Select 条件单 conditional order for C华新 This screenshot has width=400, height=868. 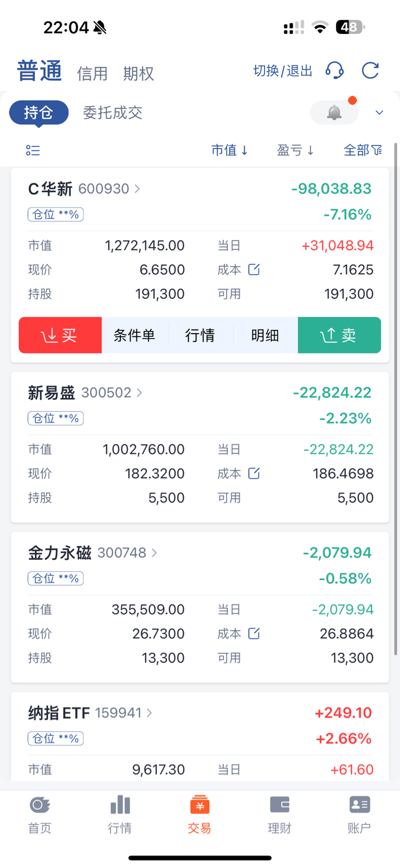134,335
